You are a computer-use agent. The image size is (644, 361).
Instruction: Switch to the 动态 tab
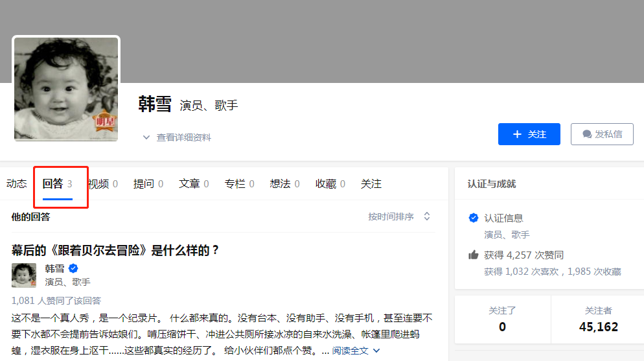17,184
